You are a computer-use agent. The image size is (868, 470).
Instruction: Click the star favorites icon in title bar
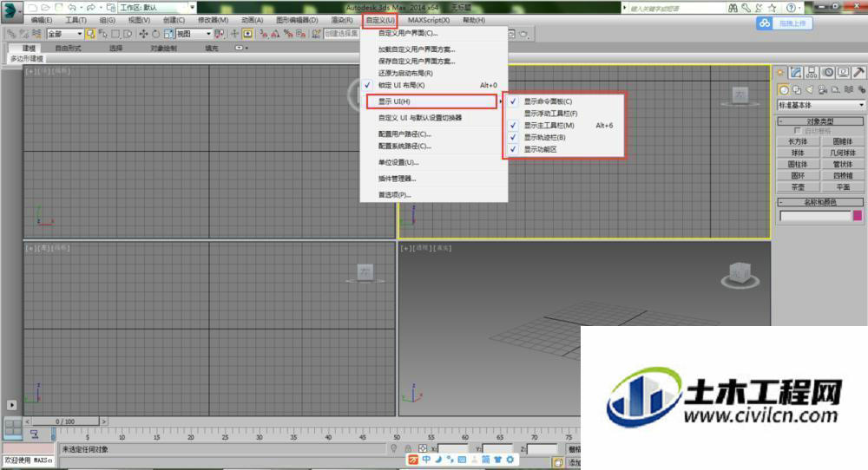pyautogui.click(x=773, y=8)
